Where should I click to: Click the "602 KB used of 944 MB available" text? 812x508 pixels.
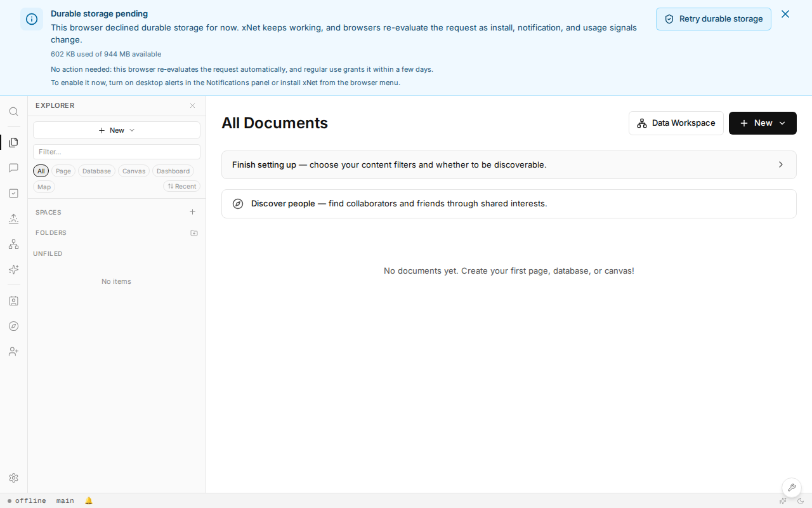pyautogui.click(x=106, y=55)
